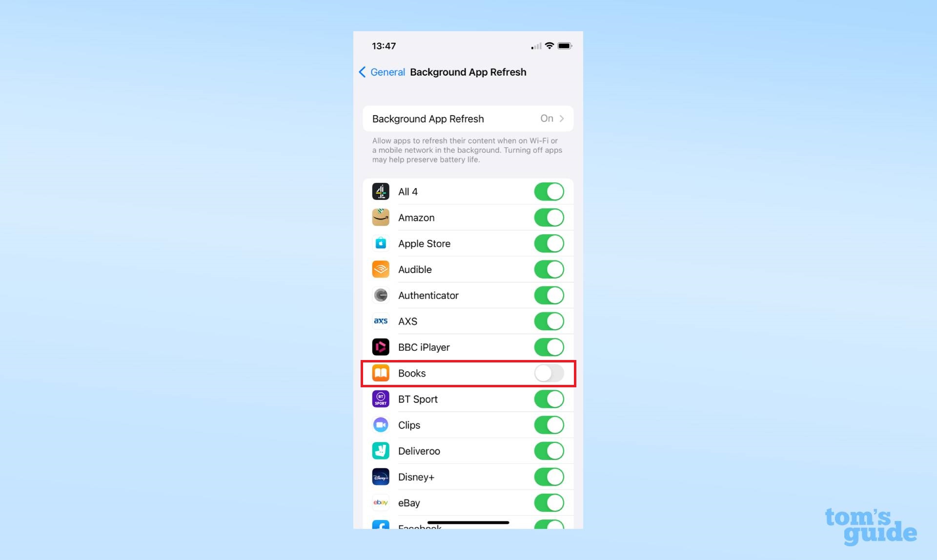Tap the Amazon app icon
Image resolution: width=937 pixels, height=560 pixels.
pos(380,218)
